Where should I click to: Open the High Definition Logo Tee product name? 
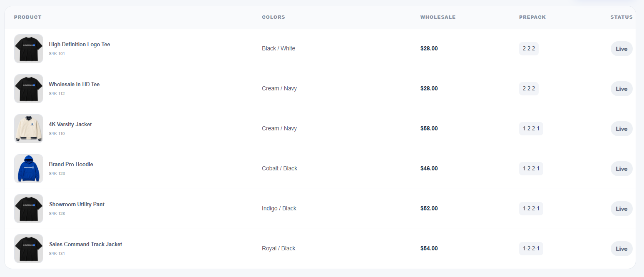pyautogui.click(x=80, y=44)
